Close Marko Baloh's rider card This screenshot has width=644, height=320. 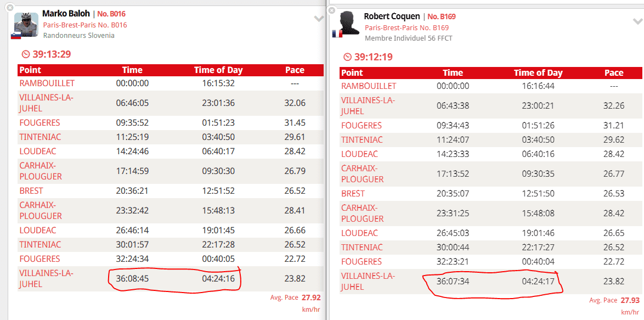tap(9, 8)
